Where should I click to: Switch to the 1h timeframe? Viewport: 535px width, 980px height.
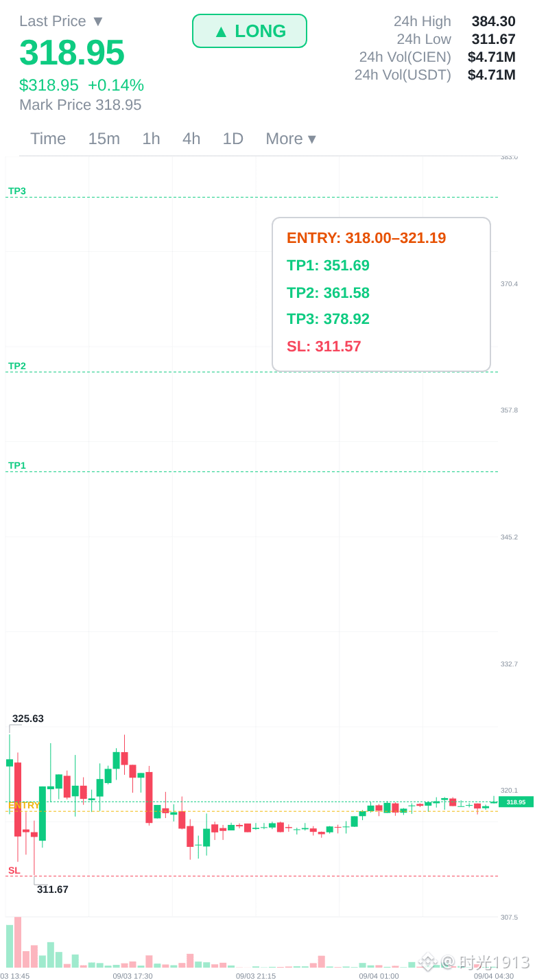coord(151,139)
